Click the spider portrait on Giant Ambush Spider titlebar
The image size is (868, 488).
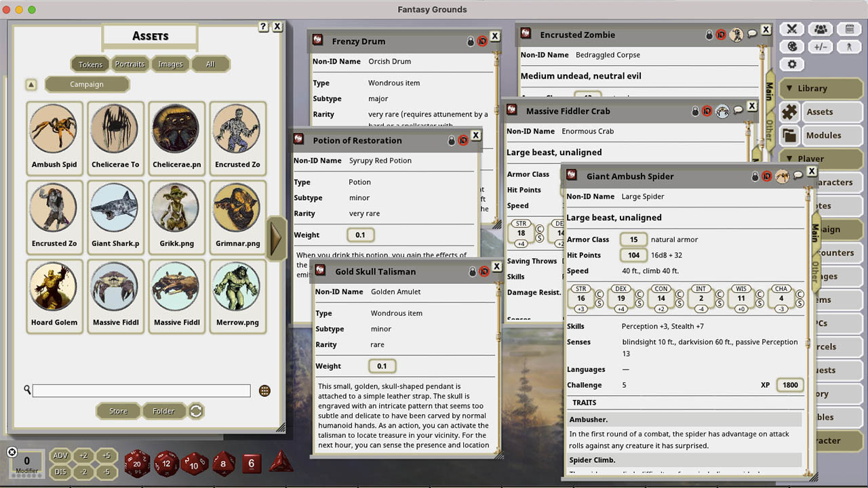(782, 175)
